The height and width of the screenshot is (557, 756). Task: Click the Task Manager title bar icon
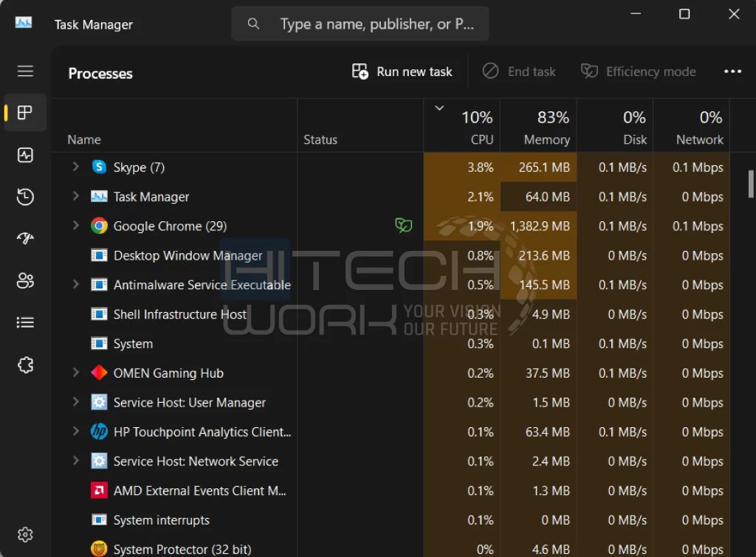(x=24, y=23)
